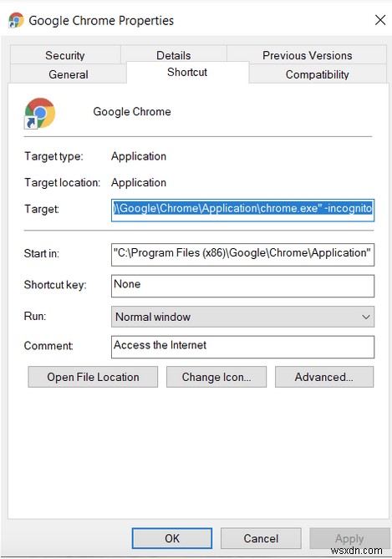Click the Cancel button

tap(261, 538)
